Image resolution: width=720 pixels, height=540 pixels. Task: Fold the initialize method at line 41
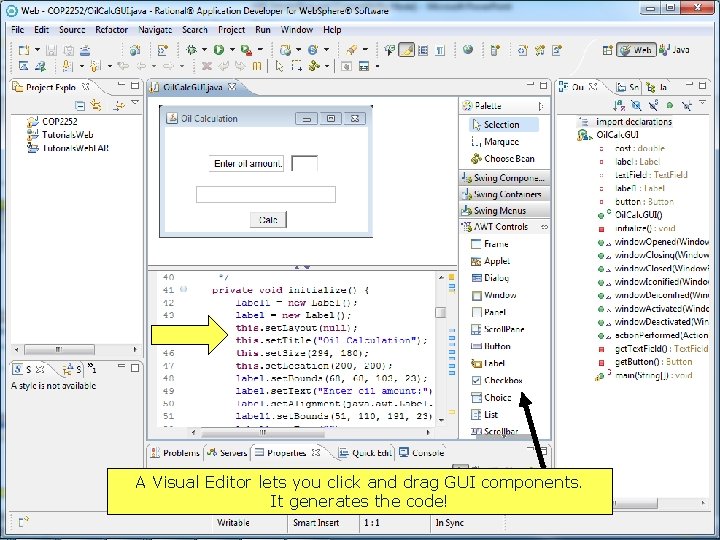pyautogui.click(x=183, y=290)
